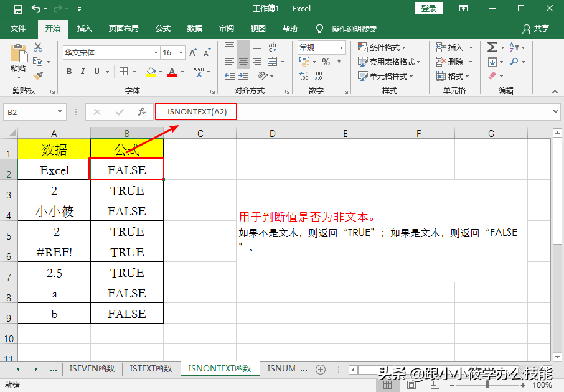The image size is (564, 392).
Task: Click the 登录 sign-in button
Action: pos(429,9)
